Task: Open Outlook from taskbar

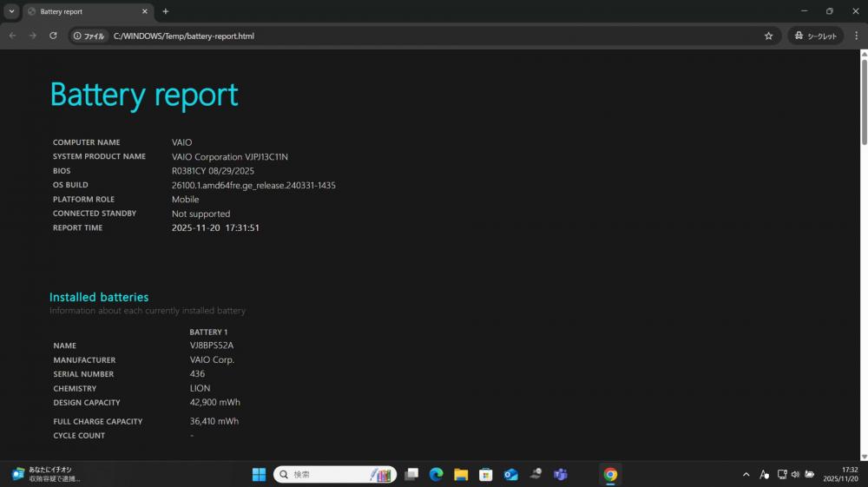Action: pyautogui.click(x=511, y=474)
